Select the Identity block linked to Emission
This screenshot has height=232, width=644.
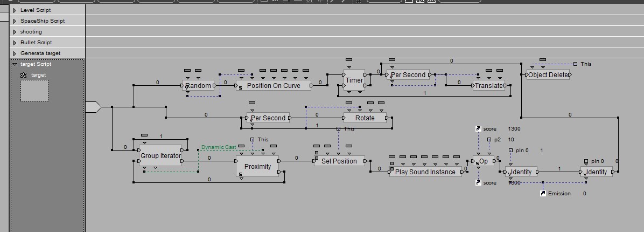pos(597,172)
